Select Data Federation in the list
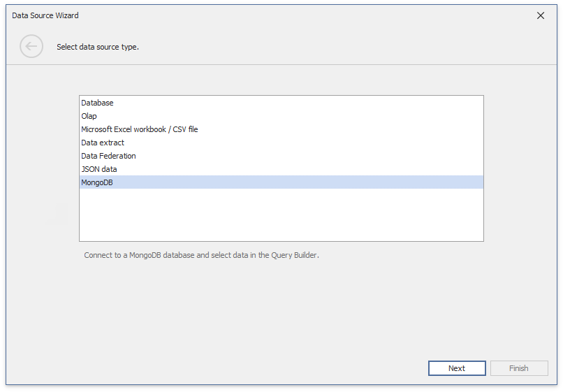Viewport: 563px width, 392px height. [x=108, y=156]
